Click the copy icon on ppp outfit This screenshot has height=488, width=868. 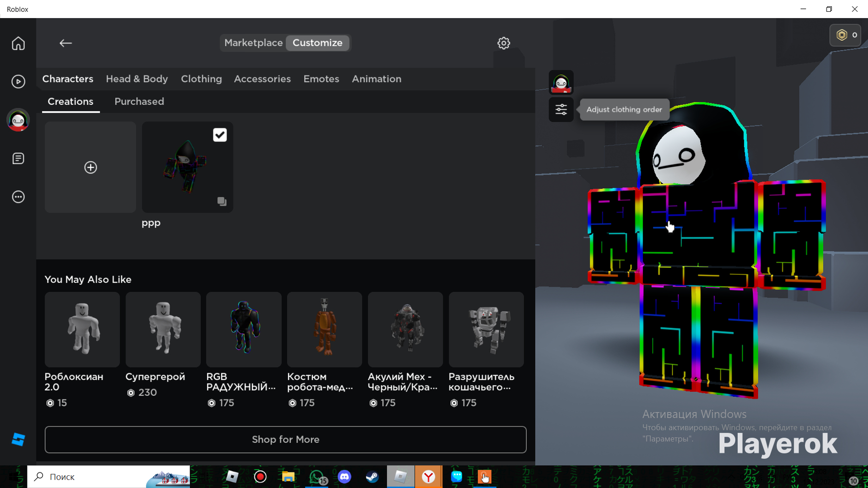tap(222, 201)
